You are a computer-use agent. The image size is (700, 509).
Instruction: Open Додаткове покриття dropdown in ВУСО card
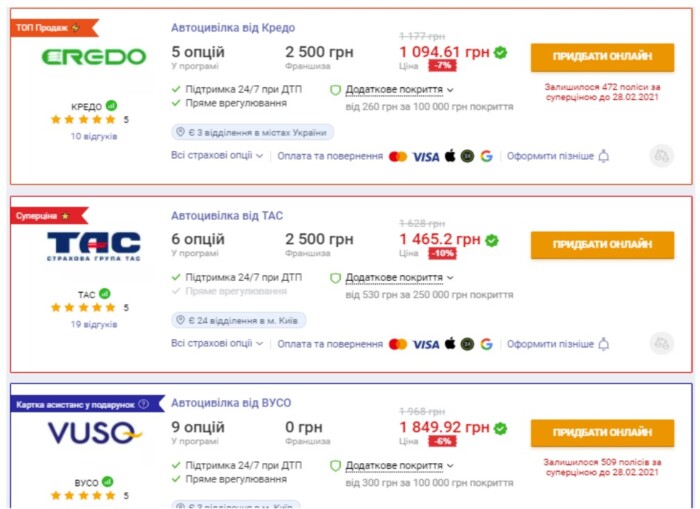400,466
